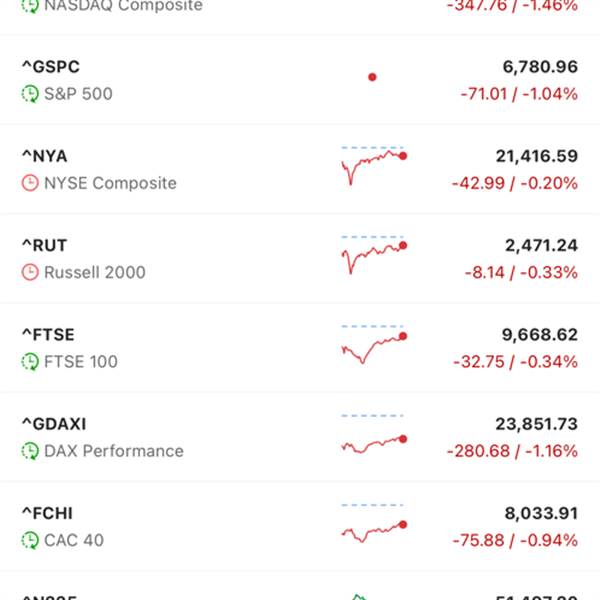
Task: Tap the red clock icon beside NYSE Composite
Action: [x=30, y=183]
